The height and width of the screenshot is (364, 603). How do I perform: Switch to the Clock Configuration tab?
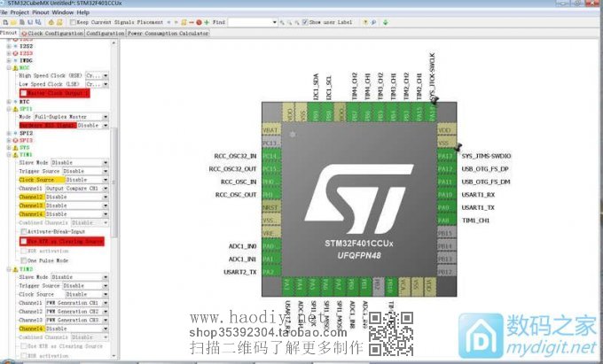click(57, 33)
